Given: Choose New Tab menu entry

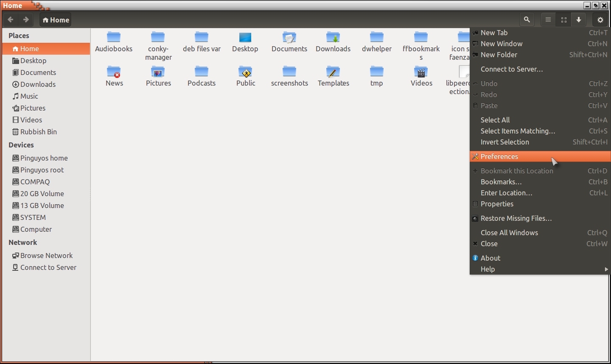Looking at the screenshot, I should click(494, 33).
